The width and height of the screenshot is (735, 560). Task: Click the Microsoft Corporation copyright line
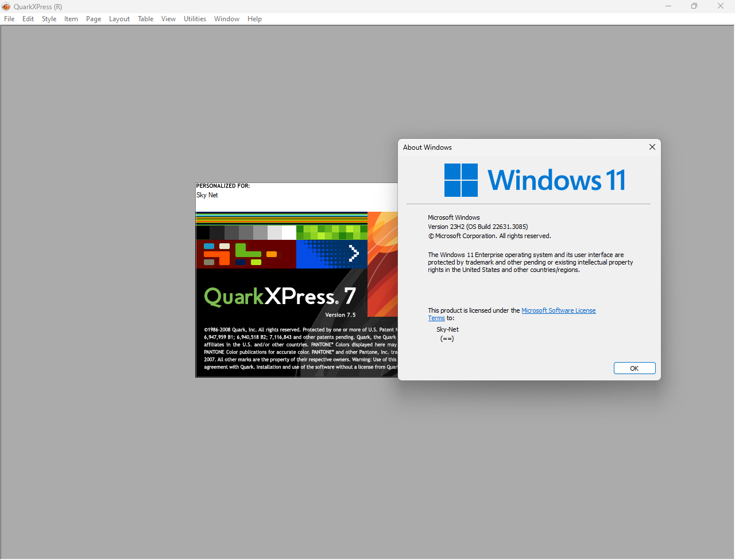pyautogui.click(x=490, y=236)
